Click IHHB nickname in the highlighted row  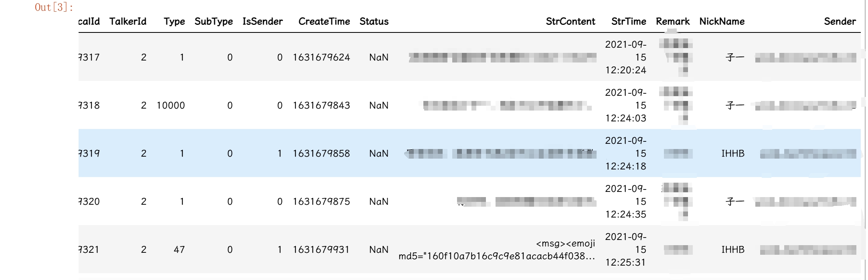coord(732,153)
